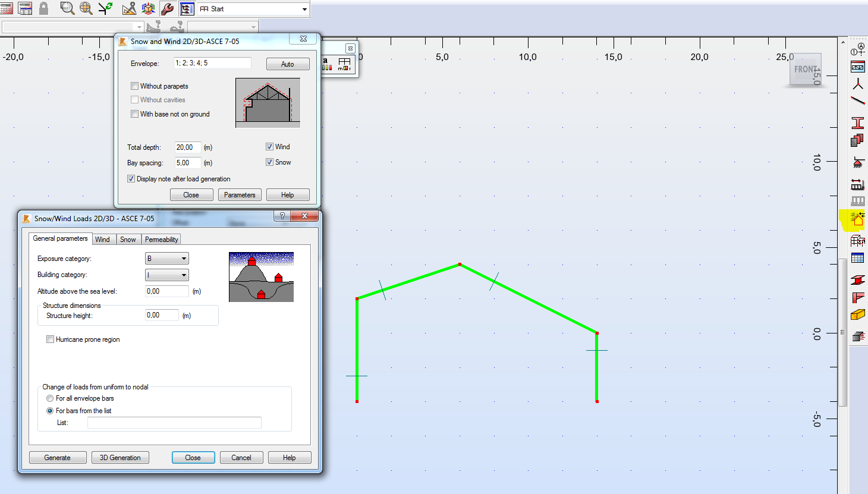Click Parameters button in Snow and Wind dialog
This screenshot has width=868, height=494.
[x=240, y=195]
